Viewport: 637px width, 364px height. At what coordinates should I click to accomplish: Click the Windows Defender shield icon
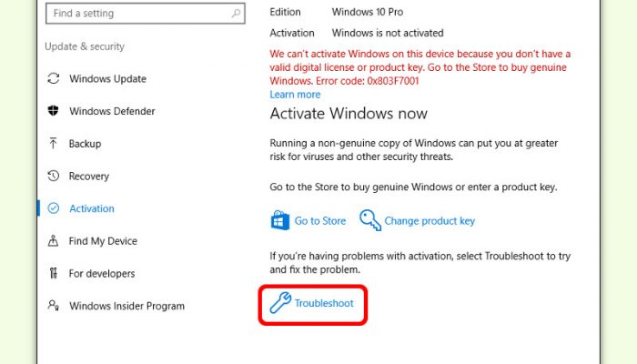[53, 110]
